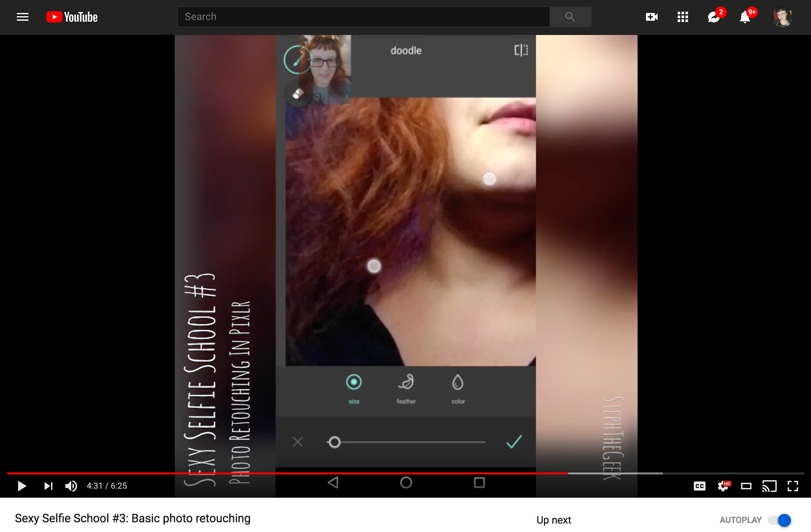Cast the video to a TV

click(x=769, y=486)
